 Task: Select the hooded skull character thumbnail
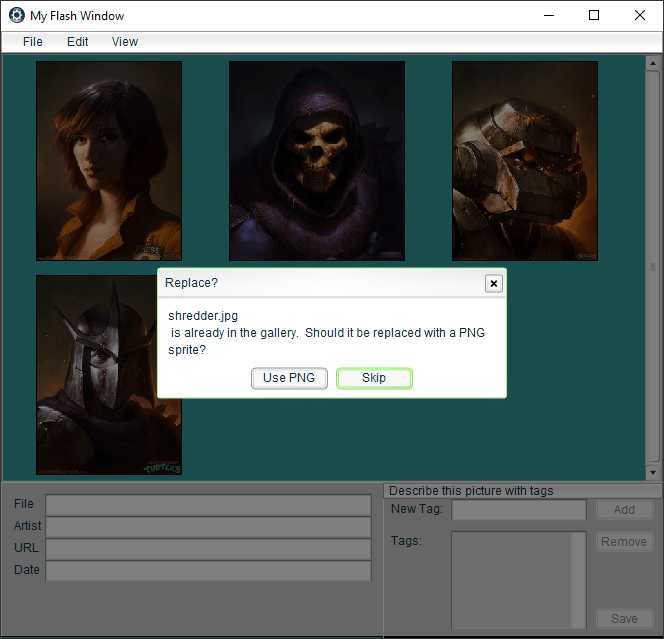[x=317, y=161]
